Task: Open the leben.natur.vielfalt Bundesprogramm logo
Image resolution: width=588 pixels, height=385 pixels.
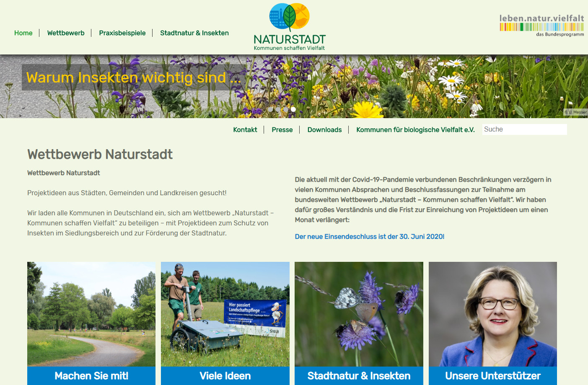Action: tap(541, 25)
